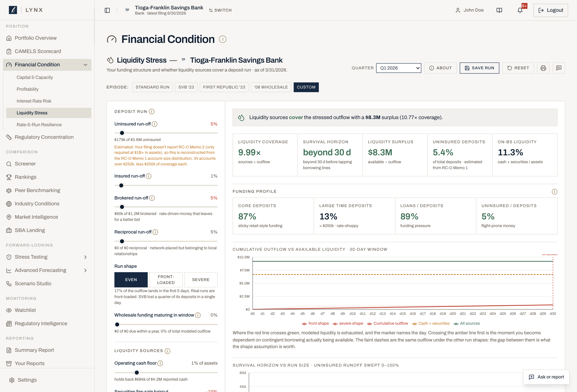577x392 pixels.
Task: Adjust the Wholesale funding maturing slider
Action: click(166, 324)
